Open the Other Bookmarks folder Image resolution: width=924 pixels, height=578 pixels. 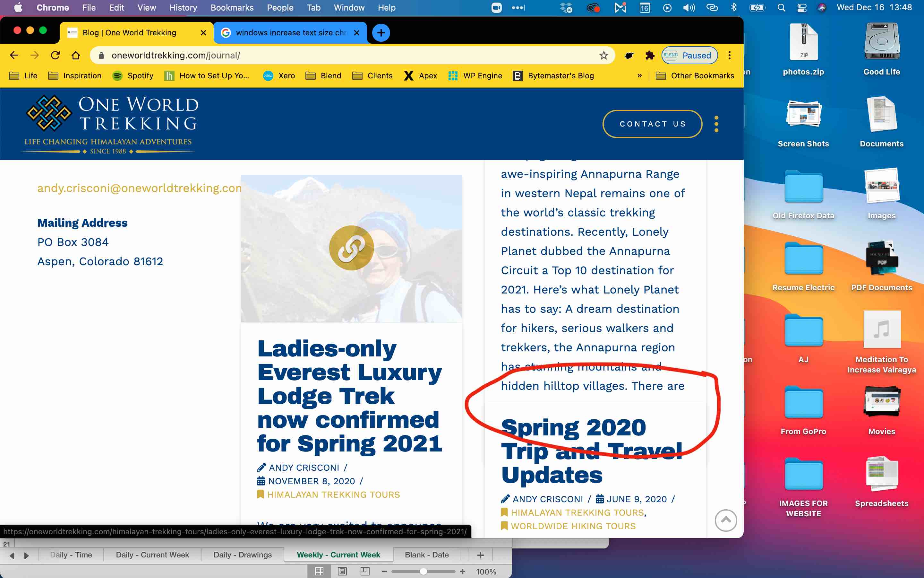click(695, 76)
